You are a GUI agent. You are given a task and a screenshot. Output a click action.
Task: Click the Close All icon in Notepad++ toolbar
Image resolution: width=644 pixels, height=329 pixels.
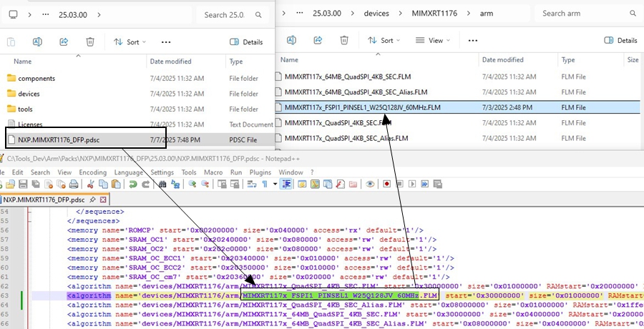coord(62,184)
